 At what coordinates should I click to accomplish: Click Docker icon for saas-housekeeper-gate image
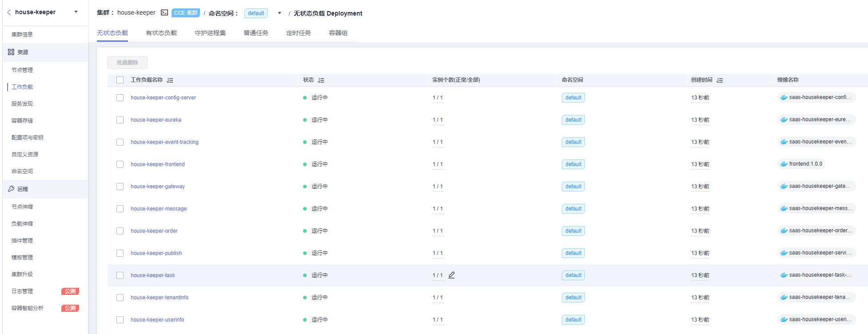(784, 186)
